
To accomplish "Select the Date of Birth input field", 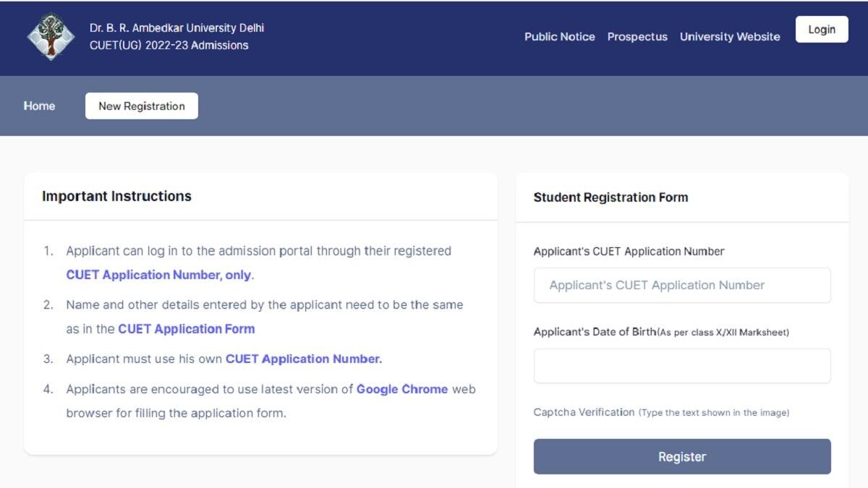I will [681, 365].
